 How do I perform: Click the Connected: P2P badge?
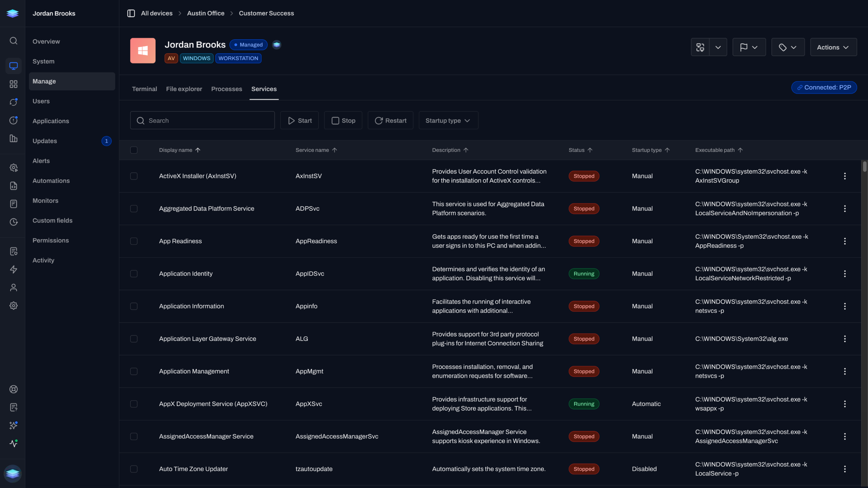coord(824,87)
